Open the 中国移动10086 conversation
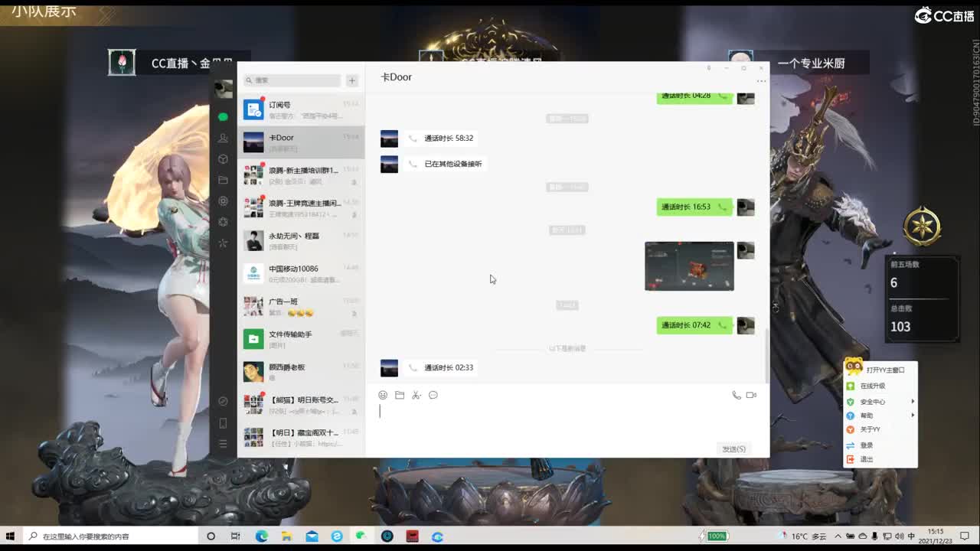 click(x=301, y=274)
